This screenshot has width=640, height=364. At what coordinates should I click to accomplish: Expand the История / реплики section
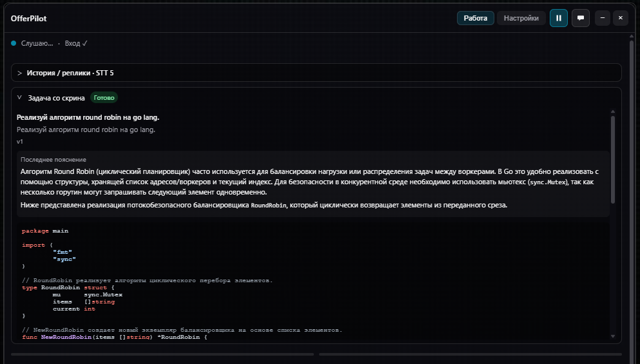(316, 73)
